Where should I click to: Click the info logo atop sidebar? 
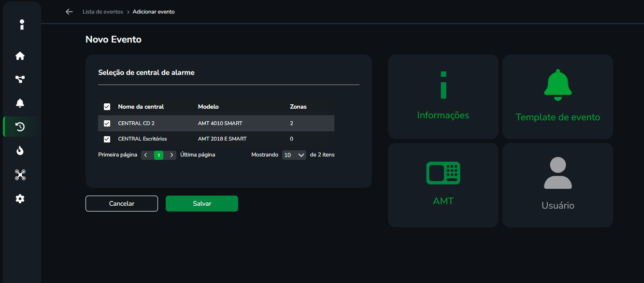(22, 25)
